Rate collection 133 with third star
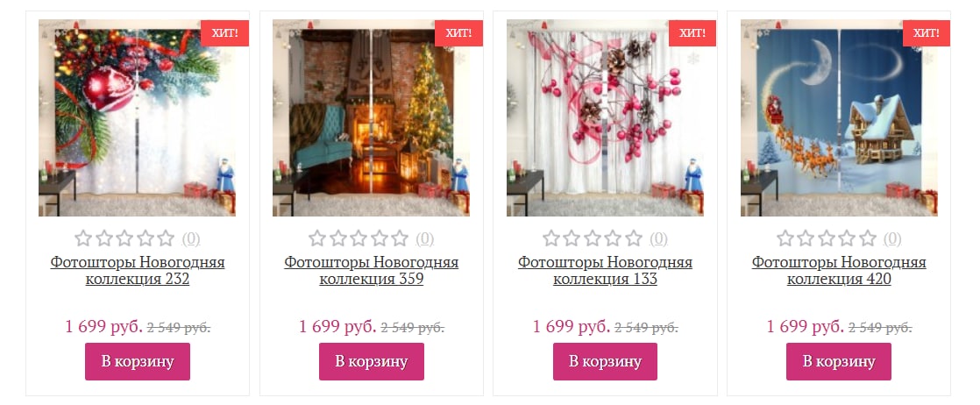980x405 pixels. (593, 238)
